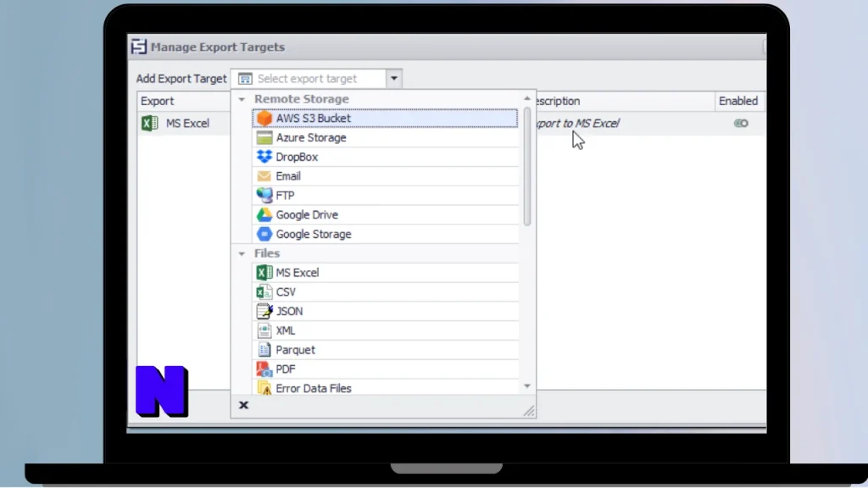Pick the JSON export option
Screen dimensions: 868x488
pyautogui.click(x=385, y=311)
